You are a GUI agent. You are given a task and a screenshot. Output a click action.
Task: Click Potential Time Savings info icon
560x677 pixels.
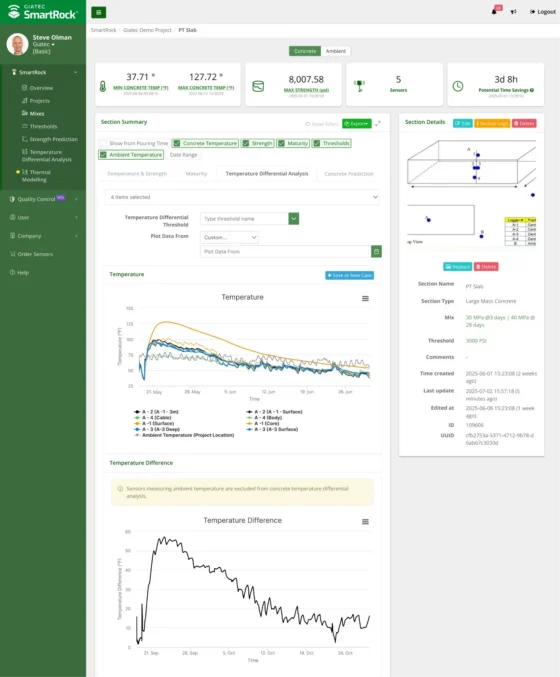(x=532, y=90)
